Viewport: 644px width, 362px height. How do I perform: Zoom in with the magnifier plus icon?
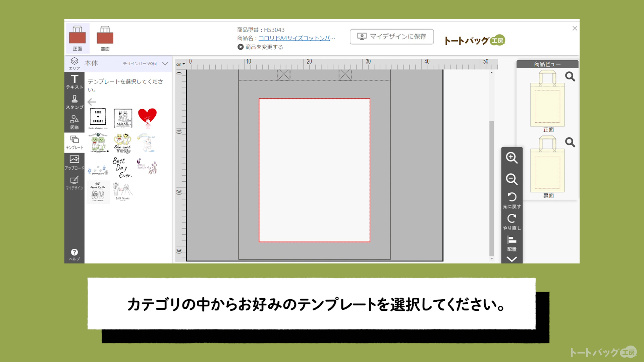[512, 158]
